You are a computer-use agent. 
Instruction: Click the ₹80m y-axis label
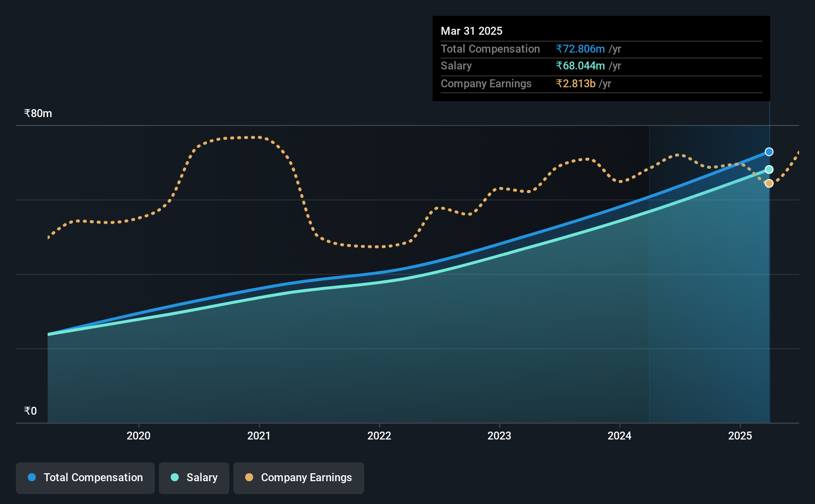click(38, 113)
